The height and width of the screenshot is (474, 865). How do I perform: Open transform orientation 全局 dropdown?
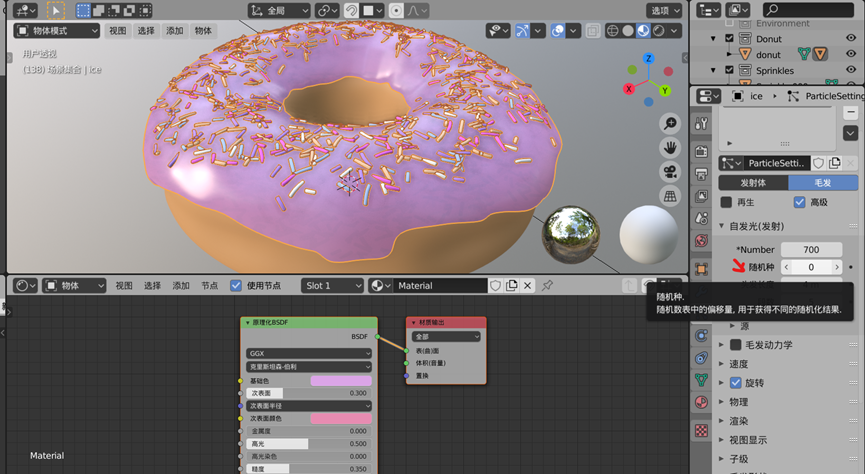279,10
